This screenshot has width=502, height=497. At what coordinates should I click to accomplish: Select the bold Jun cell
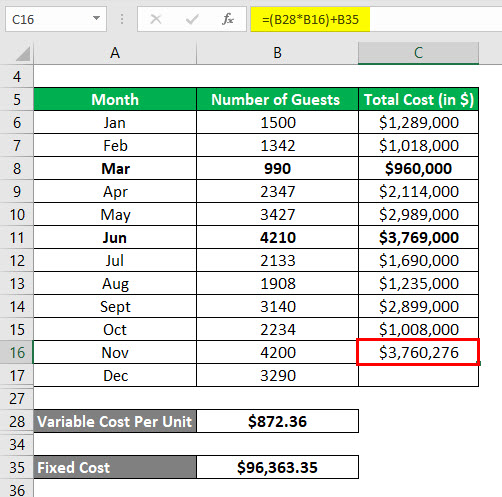[x=115, y=237]
